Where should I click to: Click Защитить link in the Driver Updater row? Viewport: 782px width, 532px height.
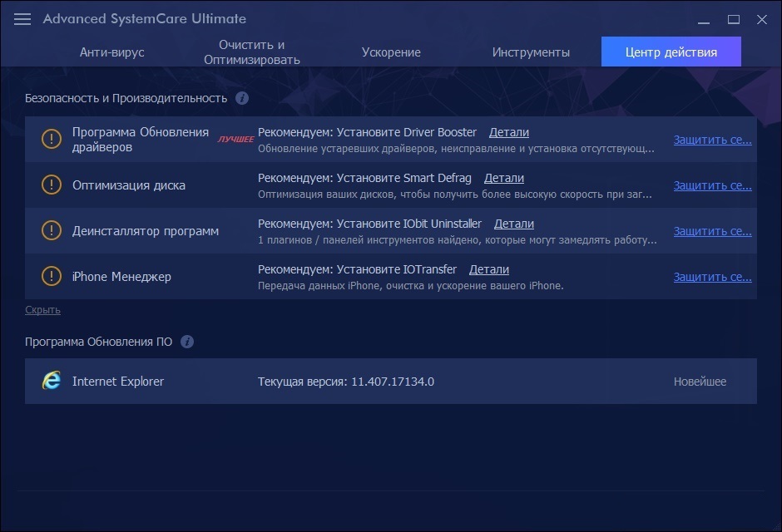click(712, 140)
